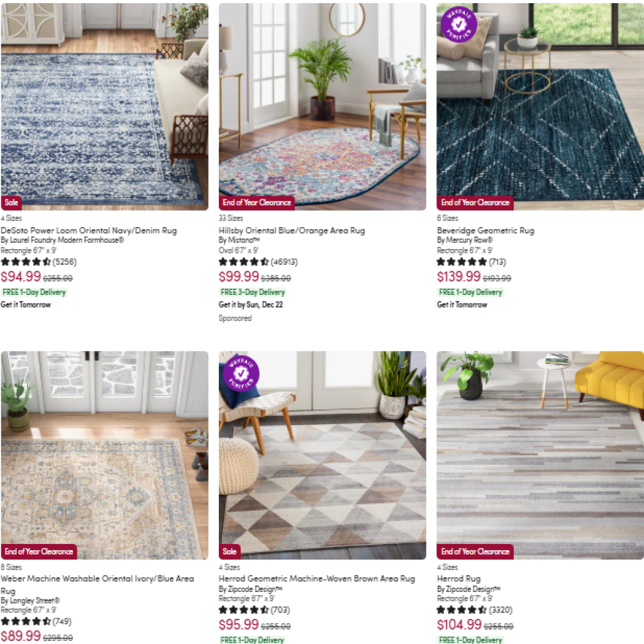The width and height of the screenshot is (644, 644).
Task: View the (3320) reviews for Herrod Rug
Action: 501,610
